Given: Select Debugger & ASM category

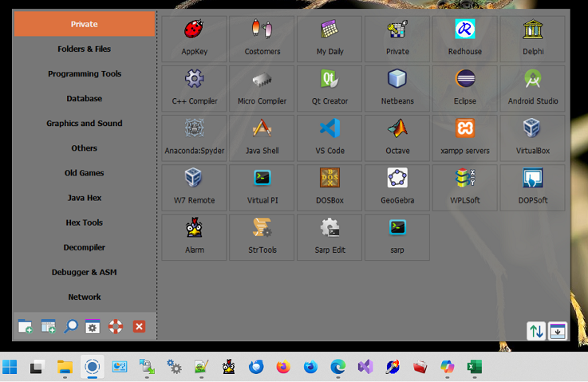Looking at the screenshot, I should point(85,272).
